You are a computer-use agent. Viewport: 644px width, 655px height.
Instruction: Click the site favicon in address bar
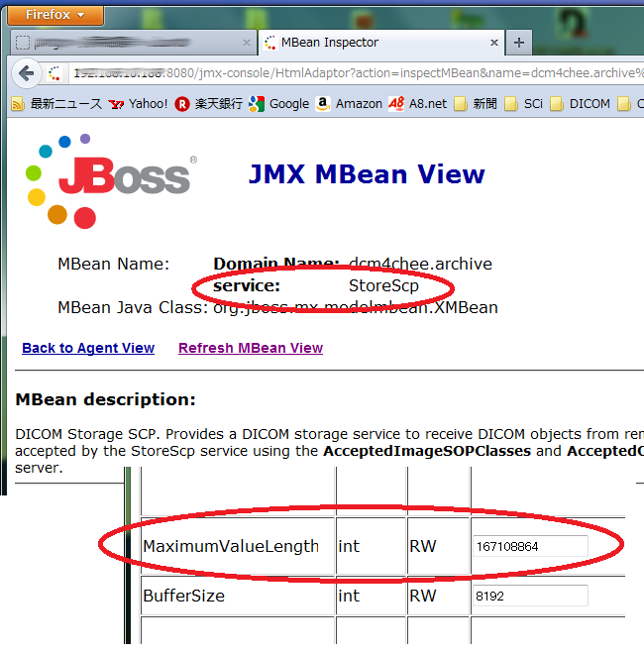pyautogui.click(x=54, y=73)
